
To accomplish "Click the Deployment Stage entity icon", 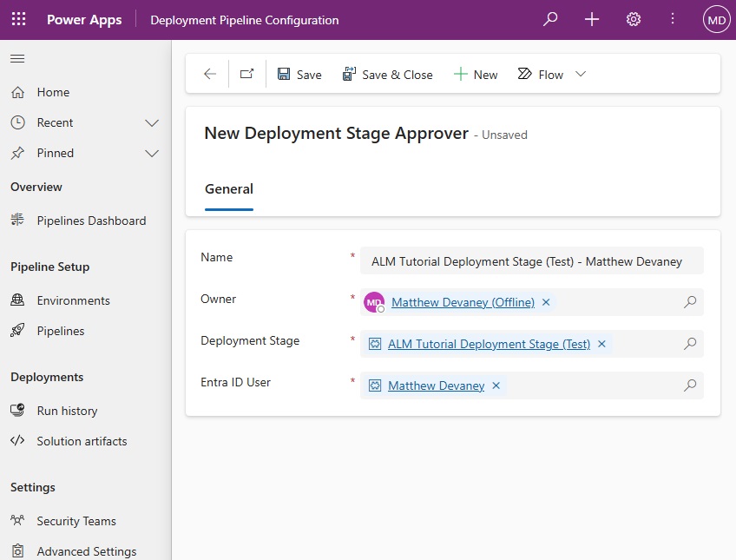I will [375, 344].
